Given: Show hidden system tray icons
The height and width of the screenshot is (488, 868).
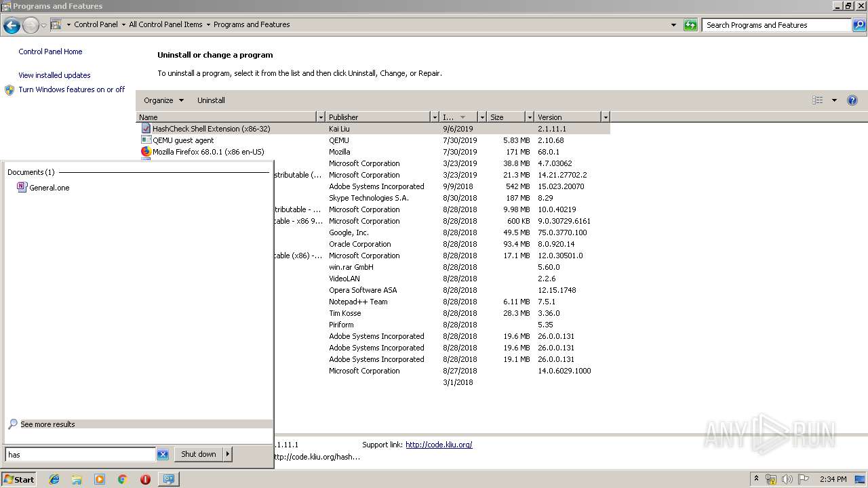Looking at the screenshot, I should pyautogui.click(x=756, y=479).
